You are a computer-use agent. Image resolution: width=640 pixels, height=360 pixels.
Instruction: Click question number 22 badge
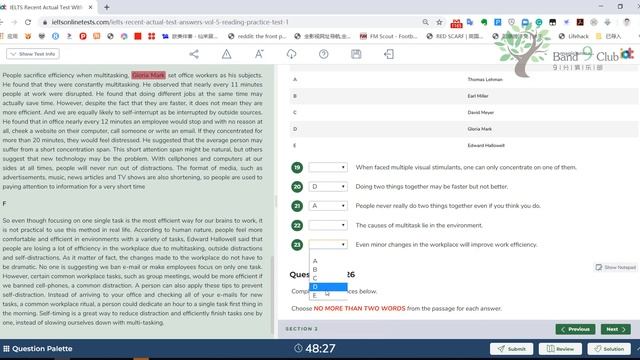[297, 225]
